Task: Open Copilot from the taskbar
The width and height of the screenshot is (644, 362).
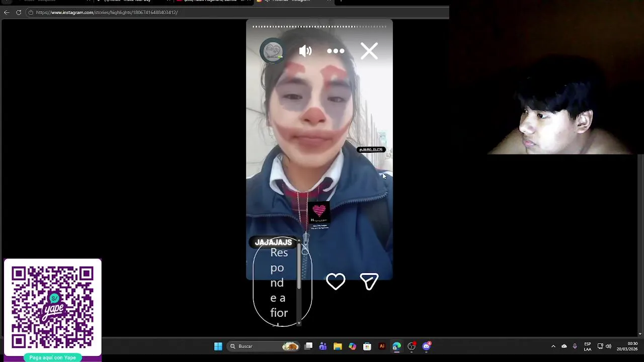Action: [x=352, y=346]
